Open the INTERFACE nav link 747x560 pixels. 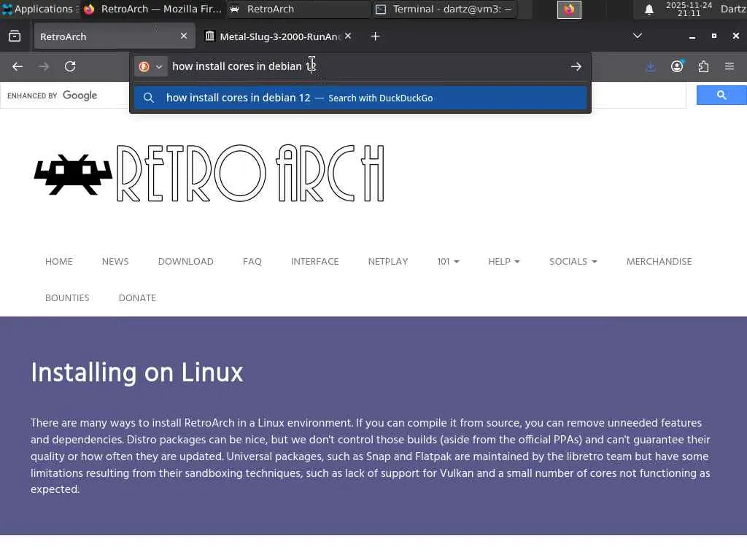[315, 262]
